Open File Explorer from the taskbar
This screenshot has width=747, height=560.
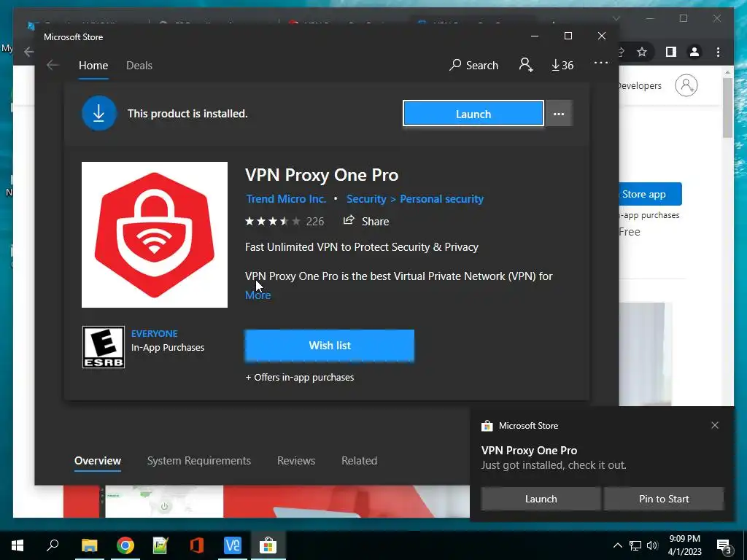click(x=89, y=545)
